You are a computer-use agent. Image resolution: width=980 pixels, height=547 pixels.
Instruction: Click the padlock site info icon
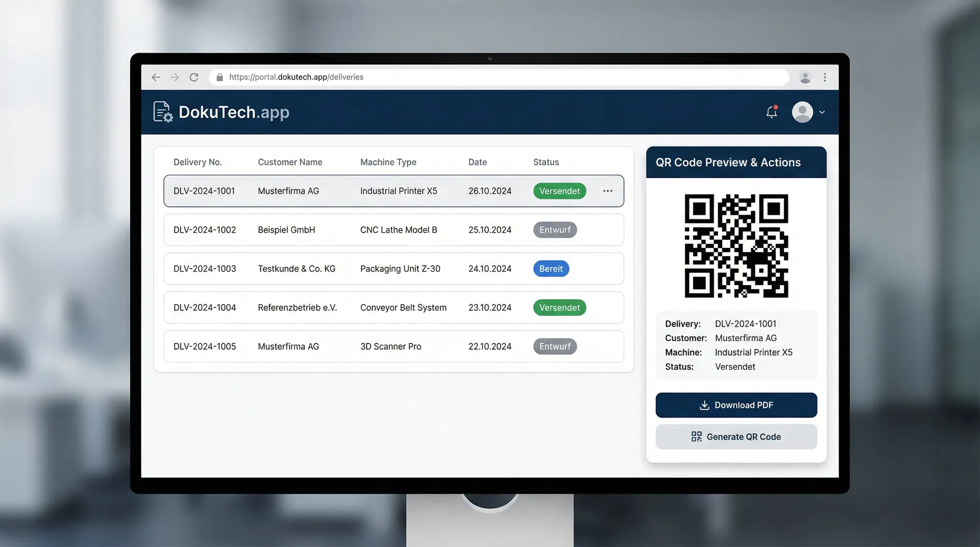tap(219, 77)
